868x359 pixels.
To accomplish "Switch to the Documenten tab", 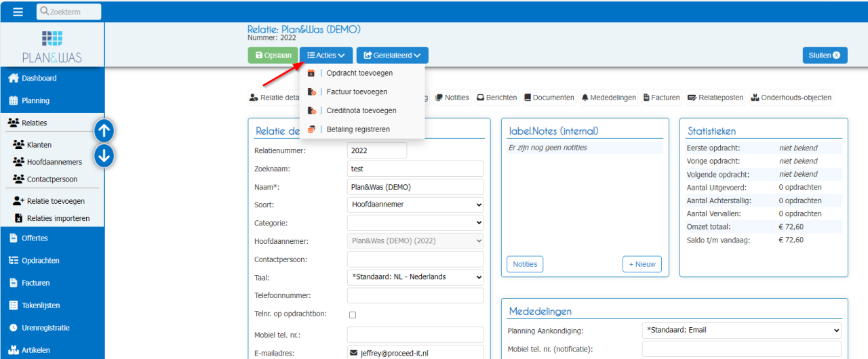I will [x=549, y=98].
